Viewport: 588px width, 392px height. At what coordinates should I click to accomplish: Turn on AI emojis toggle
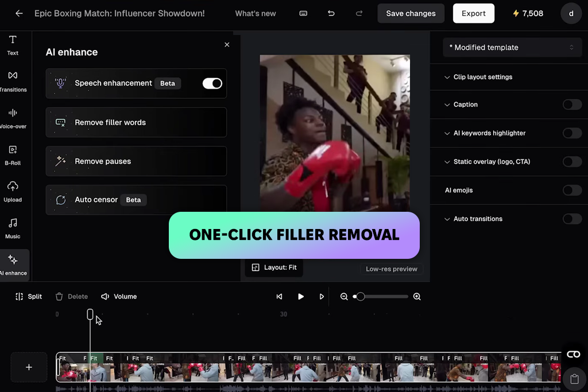point(572,190)
